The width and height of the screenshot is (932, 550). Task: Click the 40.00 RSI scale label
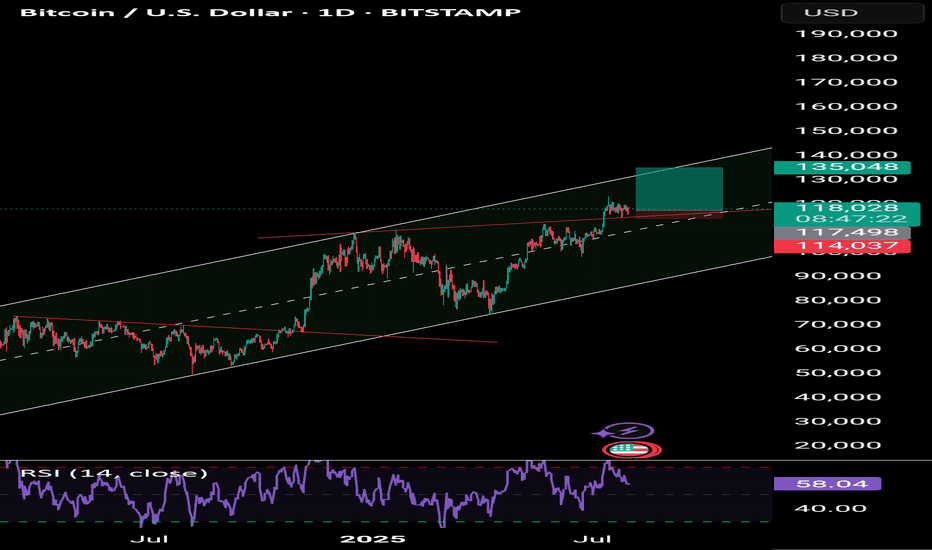830,509
